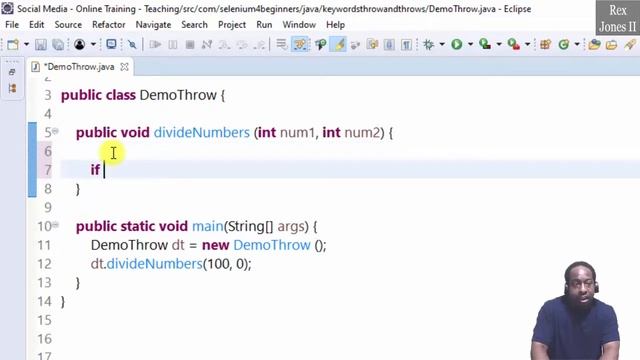Click the Debug bug icon

[429, 44]
